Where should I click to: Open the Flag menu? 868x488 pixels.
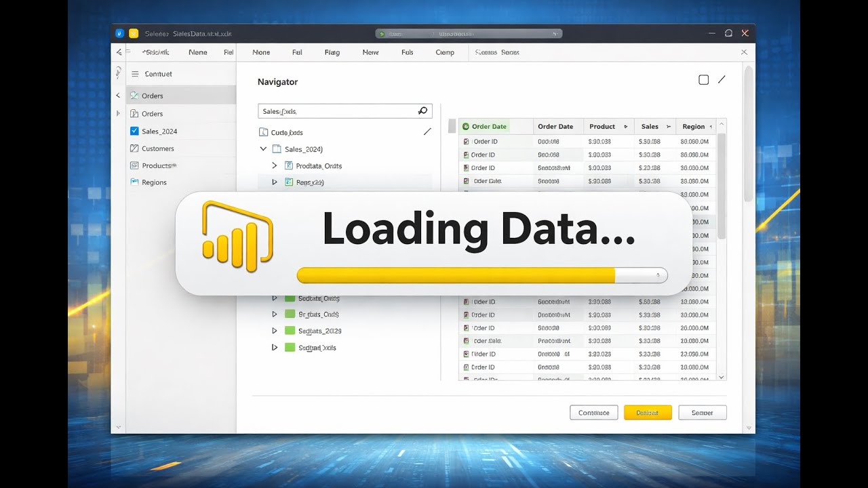click(x=332, y=52)
